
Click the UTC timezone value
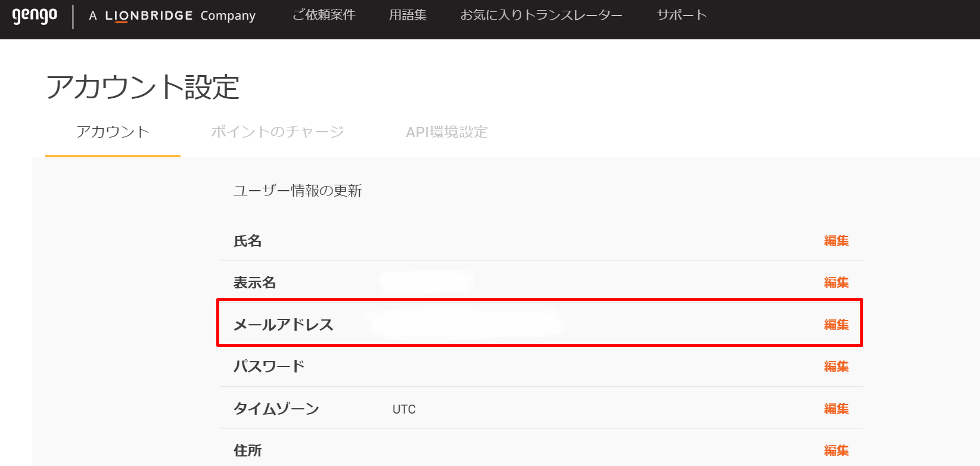pos(404,409)
